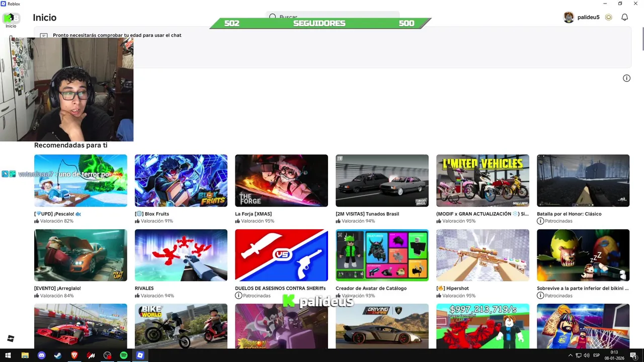This screenshot has width=644, height=362.
Task: Click [2M VISITAS] Tunados Brasil title
Action: point(367,214)
